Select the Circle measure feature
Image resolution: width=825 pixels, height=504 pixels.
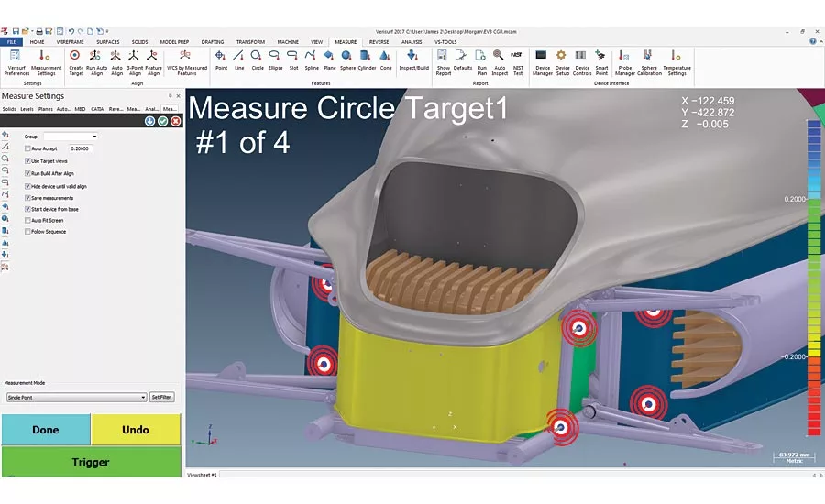257,60
